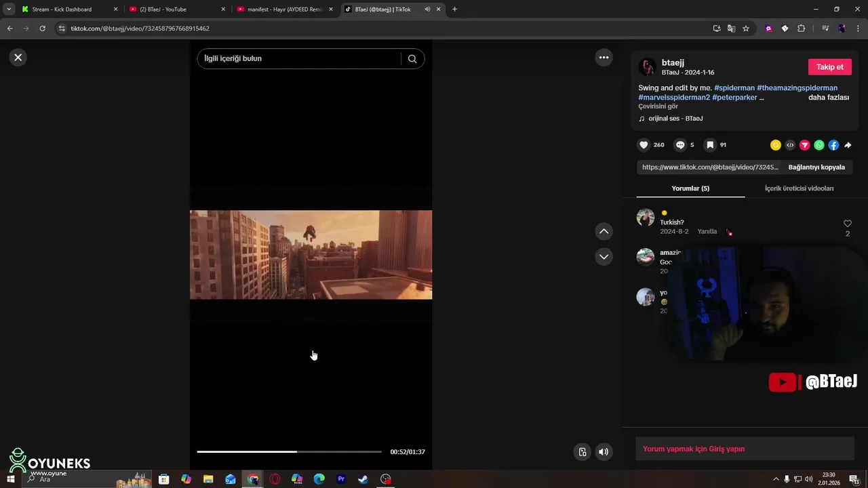Open Microsoft Store from taskbar
The height and width of the screenshot is (488, 868).
point(163,479)
